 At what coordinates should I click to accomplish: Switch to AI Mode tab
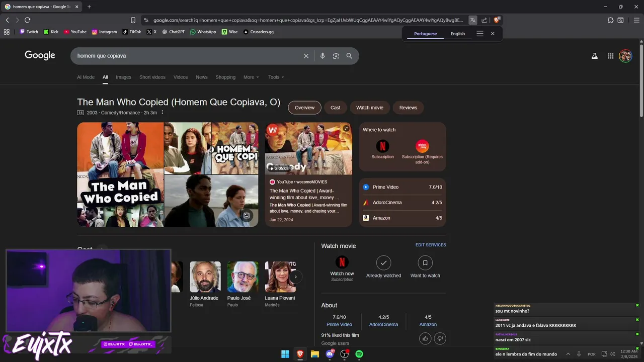pos(86,77)
